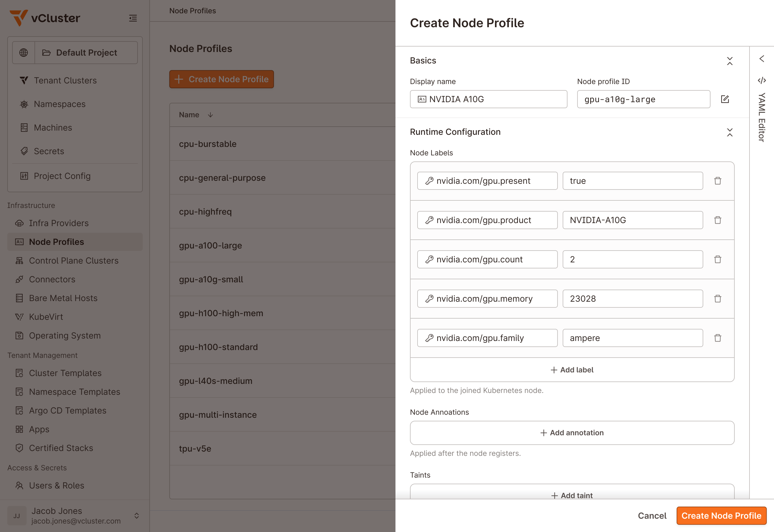
Task: Click the globe icon beside Default Project
Action: [24, 53]
